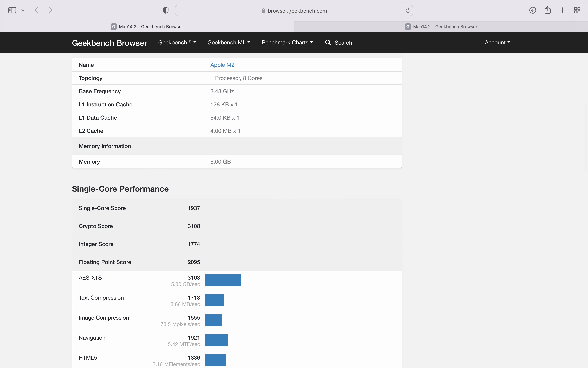This screenshot has width=588, height=368.
Task: Switch to the first Mac14,2 tab
Action: 147,27
